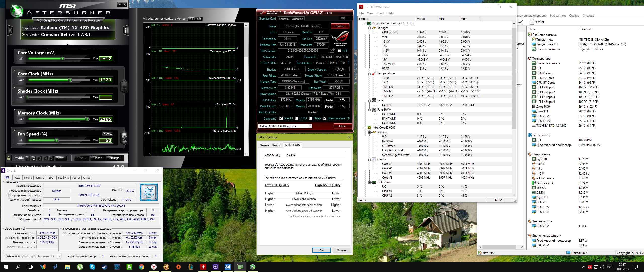This screenshot has height=272, width=644.
Task: Toggle the profile lock padlock icon
Action: tap(9, 158)
